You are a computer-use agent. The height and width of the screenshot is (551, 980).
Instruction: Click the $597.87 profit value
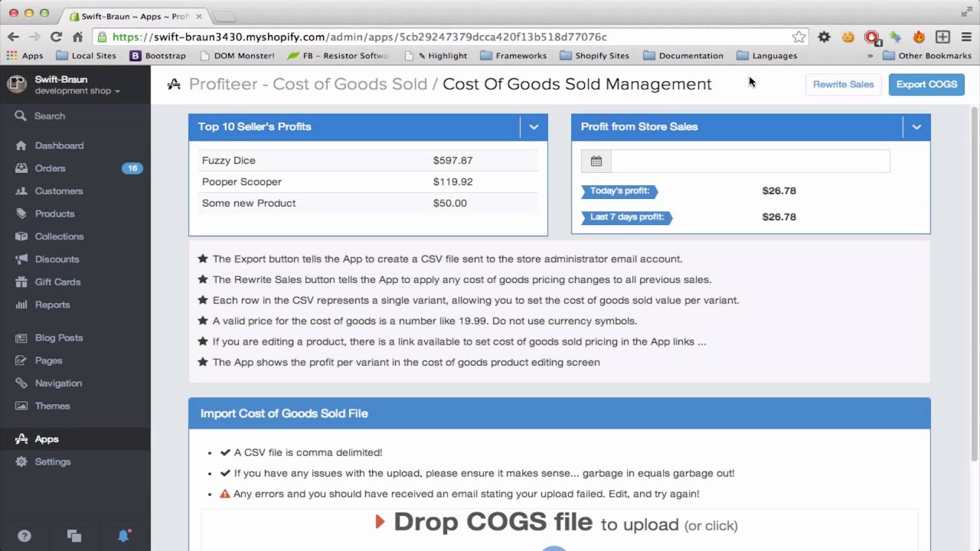[x=452, y=161]
